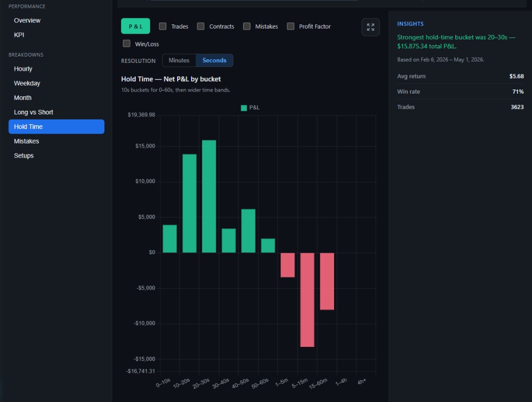Viewport: 532px width, 402px height.
Task: Click the -$16,741.31 axis label
Action: point(140,371)
